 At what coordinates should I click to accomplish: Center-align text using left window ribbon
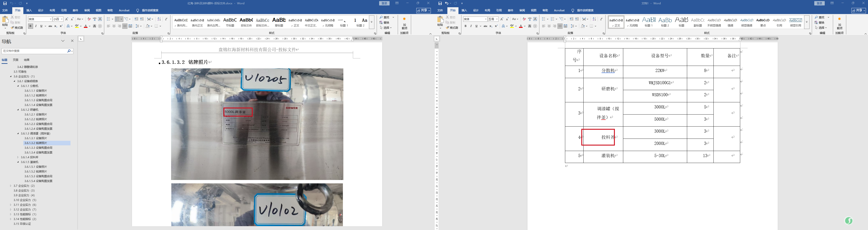click(114, 26)
